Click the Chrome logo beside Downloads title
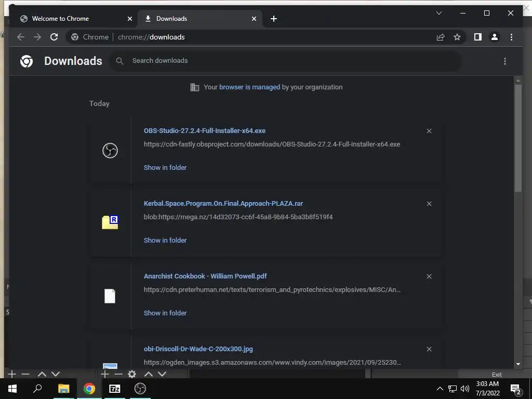 point(26,61)
